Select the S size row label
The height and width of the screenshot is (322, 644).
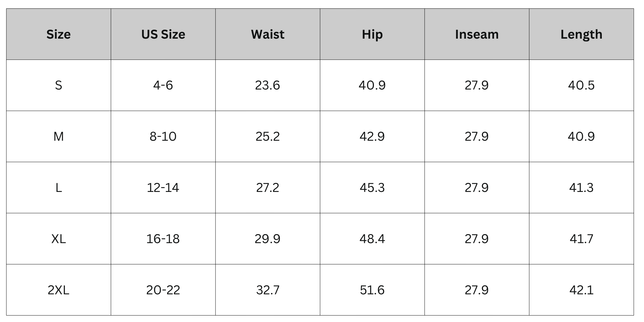(x=58, y=85)
